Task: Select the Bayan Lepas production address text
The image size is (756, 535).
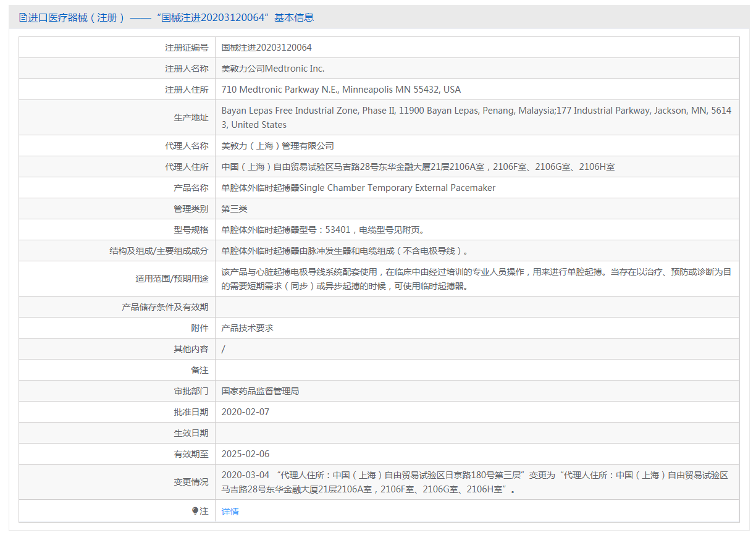Action: click(x=476, y=117)
